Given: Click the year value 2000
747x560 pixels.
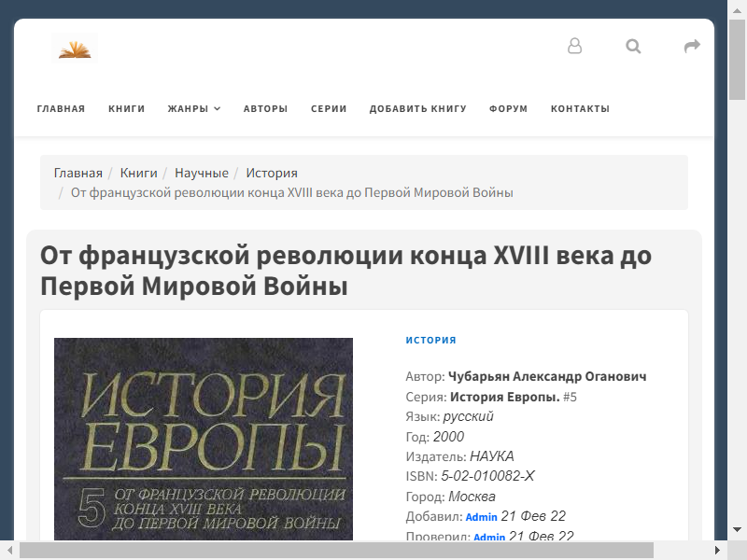Looking at the screenshot, I should pos(448,436).
